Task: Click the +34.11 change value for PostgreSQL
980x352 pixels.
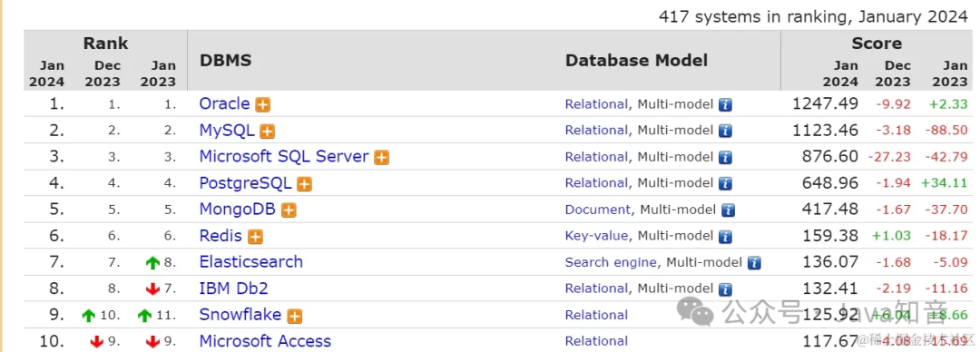Action: (945, 183)
